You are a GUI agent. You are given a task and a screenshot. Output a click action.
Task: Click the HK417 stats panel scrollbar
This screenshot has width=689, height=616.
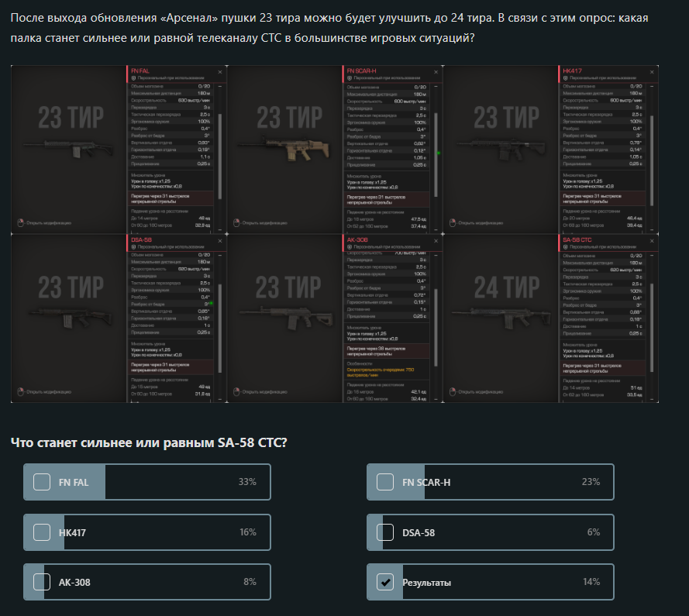tap(652, 160)
